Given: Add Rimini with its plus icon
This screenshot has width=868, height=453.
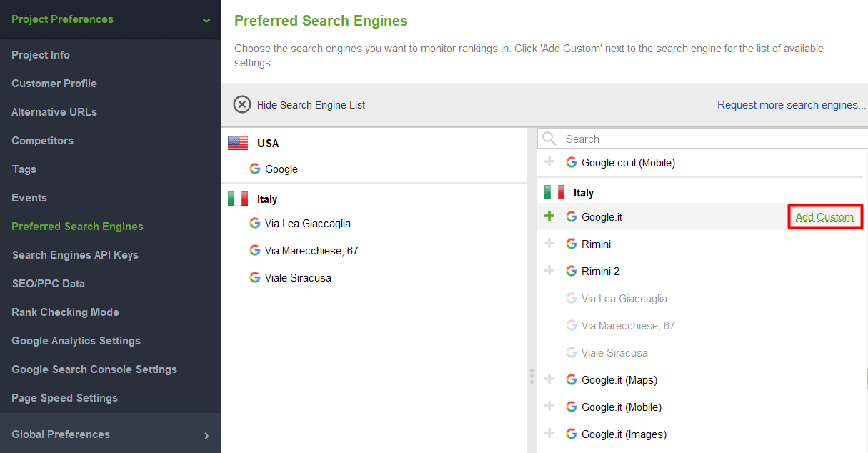Looking at the screenshot, I should (x=549, y=243).
